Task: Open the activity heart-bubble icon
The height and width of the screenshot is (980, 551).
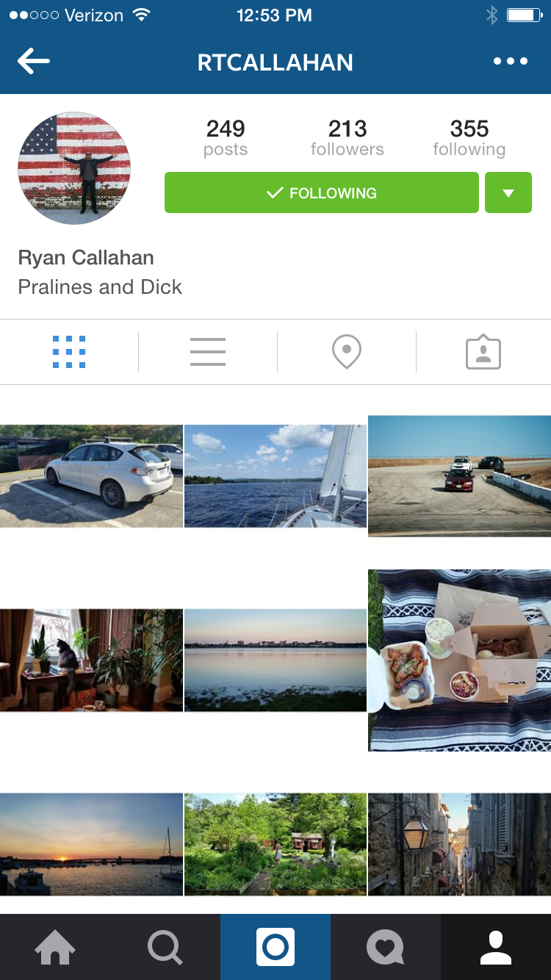Action: click(x=386, y=948)
